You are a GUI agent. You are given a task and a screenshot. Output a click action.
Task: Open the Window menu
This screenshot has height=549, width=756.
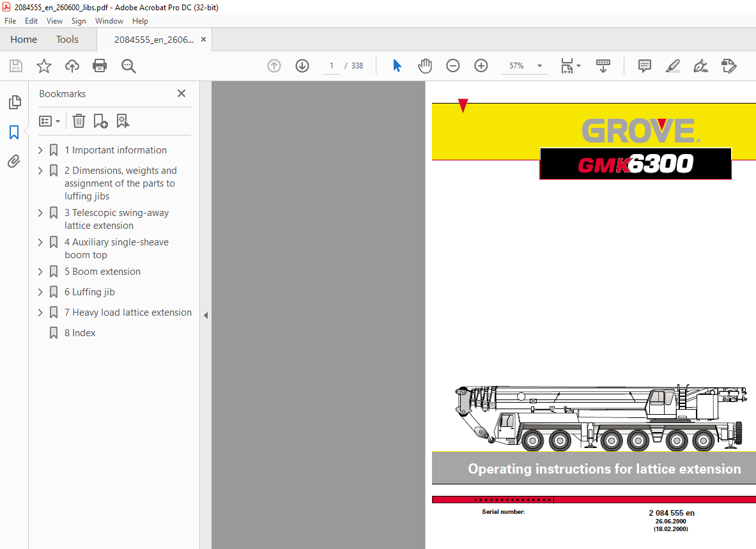tap(109, 21)
